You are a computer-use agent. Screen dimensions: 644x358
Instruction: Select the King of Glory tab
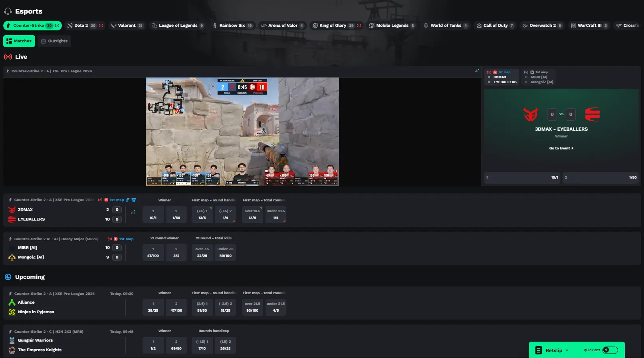[336, 26]
